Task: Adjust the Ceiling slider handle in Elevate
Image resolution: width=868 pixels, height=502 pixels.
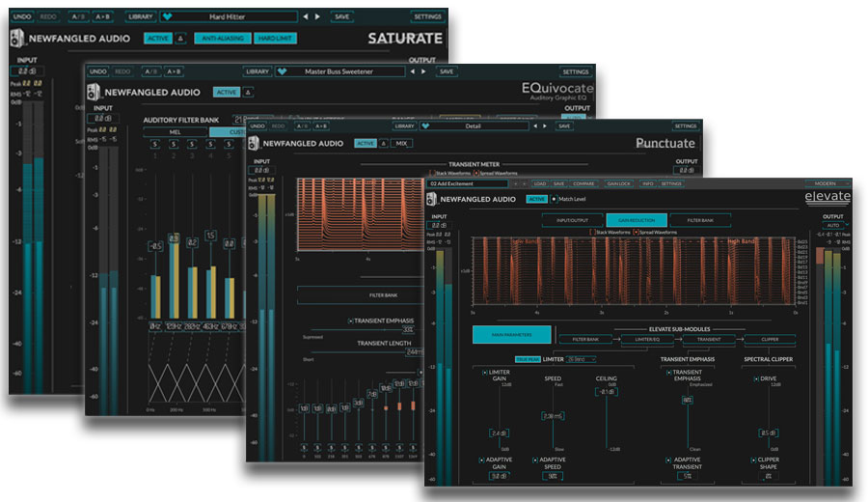Action: (607, 392)
